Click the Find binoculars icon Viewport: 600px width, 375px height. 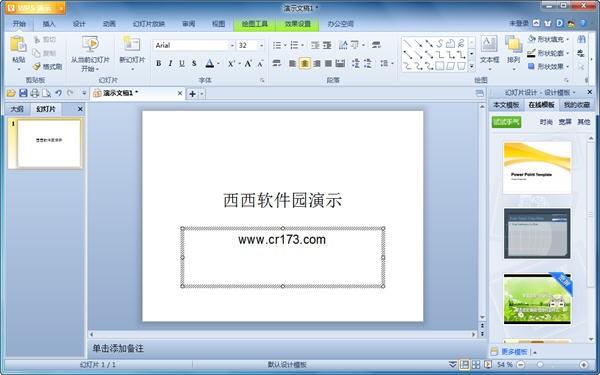click(582, 39)
